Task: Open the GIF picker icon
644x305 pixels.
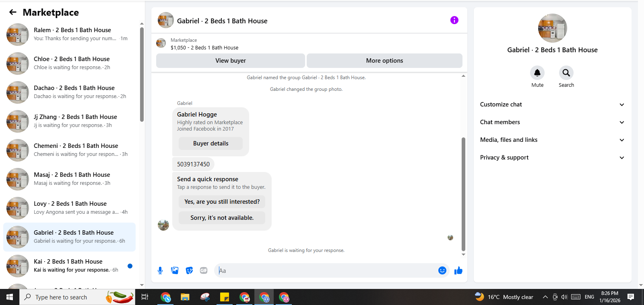Action: pyautogui.click(x=204, y=270)
